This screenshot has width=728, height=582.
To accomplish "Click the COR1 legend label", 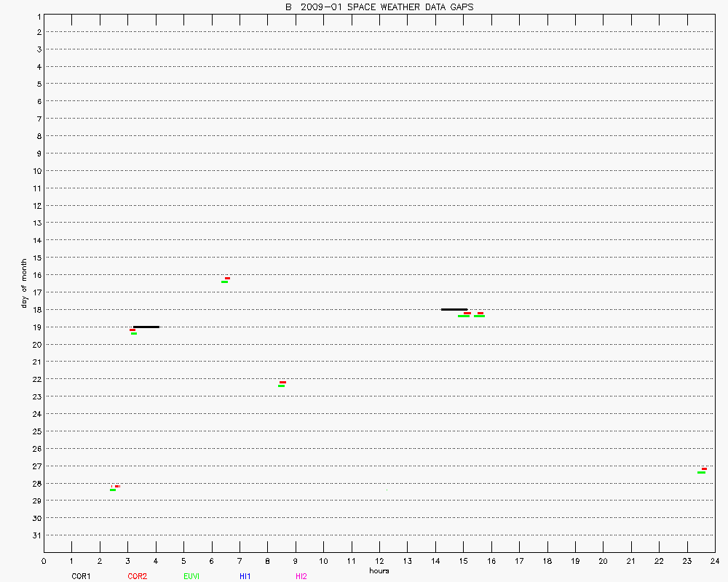I will coord(81,576).
